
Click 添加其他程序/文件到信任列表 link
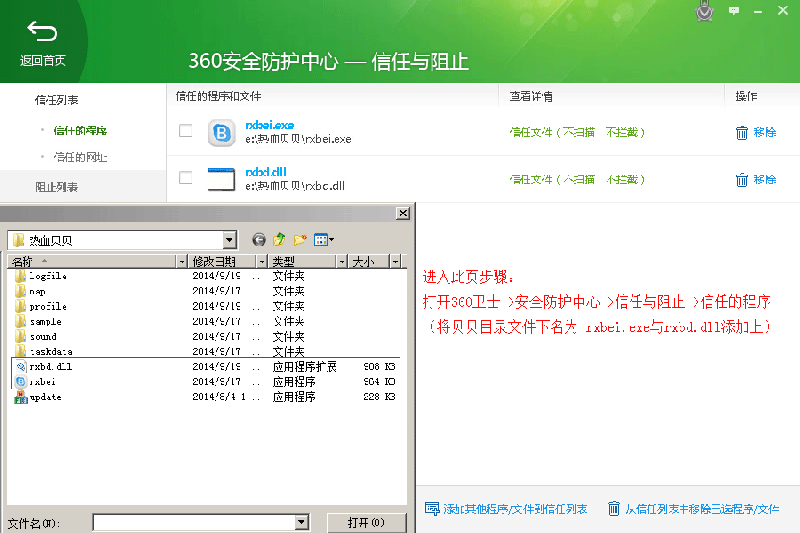[506, 509]
